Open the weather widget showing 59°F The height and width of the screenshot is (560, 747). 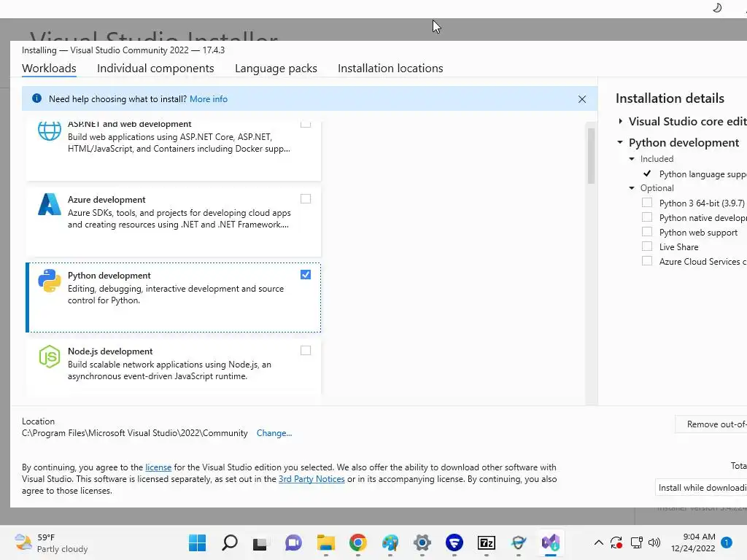click(x=52, y=542)
